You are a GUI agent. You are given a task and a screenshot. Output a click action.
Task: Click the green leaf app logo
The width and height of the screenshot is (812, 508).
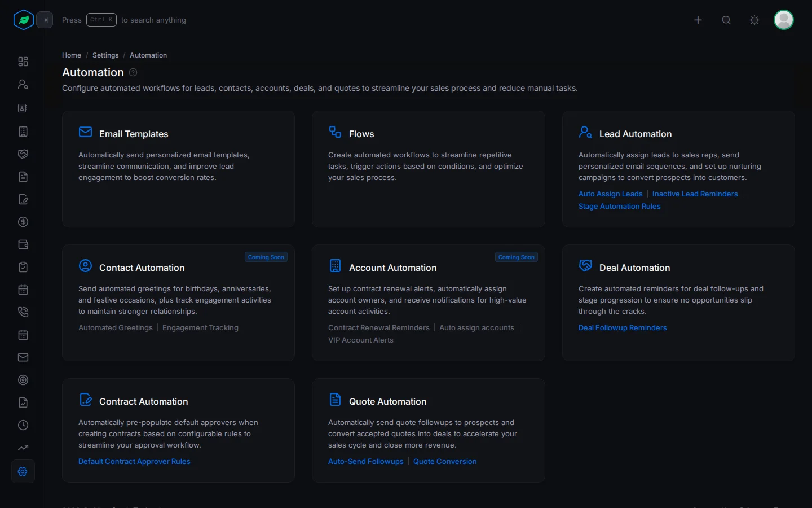pyautogui.click(x=24, y=20)
